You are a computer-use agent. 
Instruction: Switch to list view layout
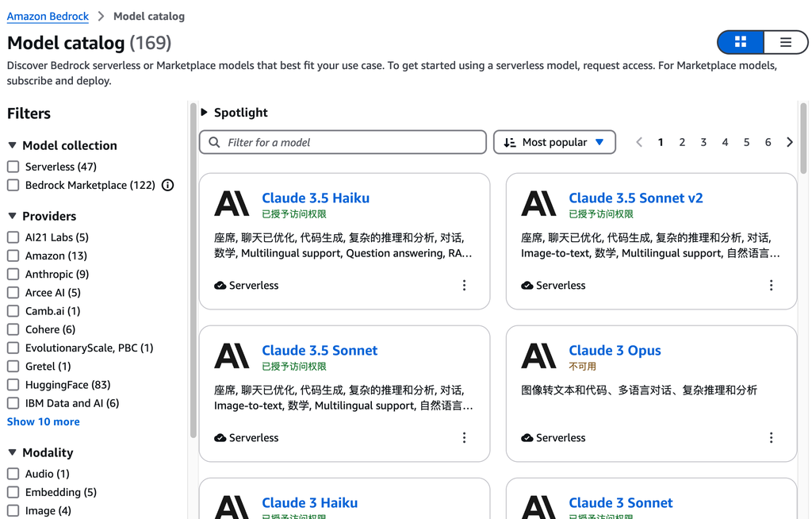785,42
